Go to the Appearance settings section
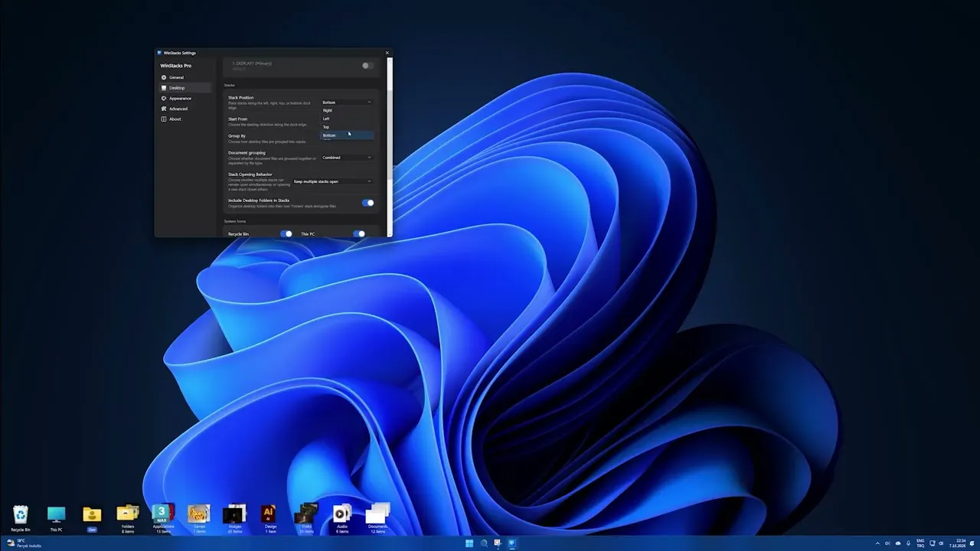 pyautogui.click(x=181, y=98)
